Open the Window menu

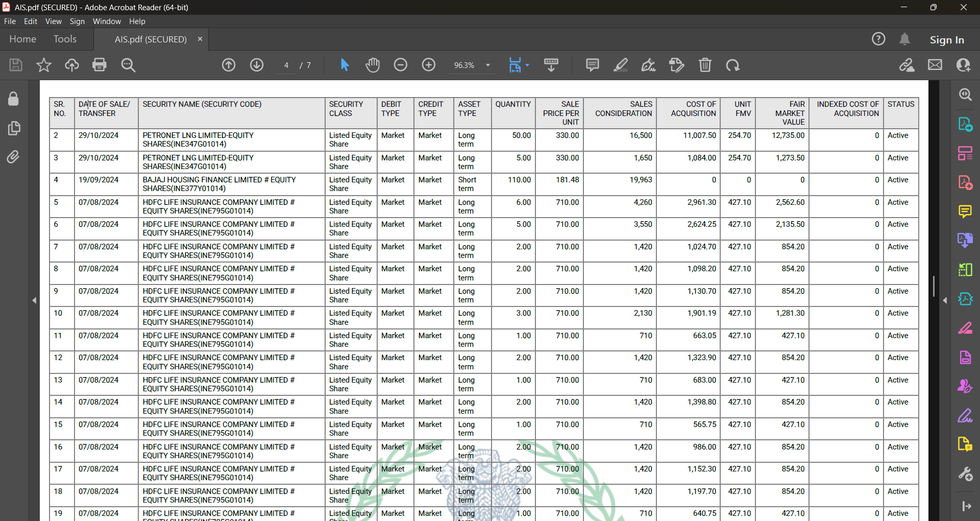click(x=107, y=21)
